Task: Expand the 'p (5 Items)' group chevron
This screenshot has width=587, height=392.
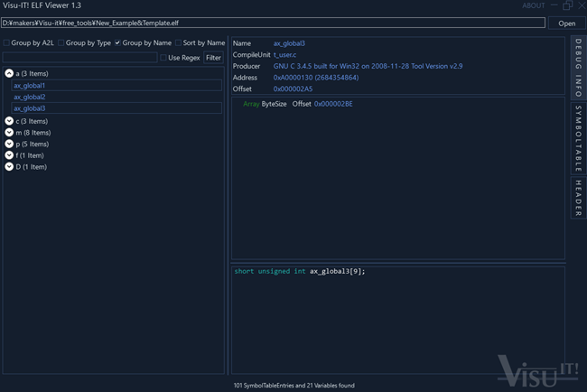Action: (9, 144)
